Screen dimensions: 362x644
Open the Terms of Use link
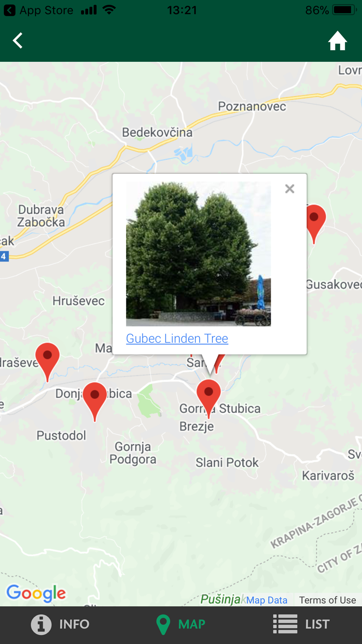pyautogui.click(x=327, y=600)
